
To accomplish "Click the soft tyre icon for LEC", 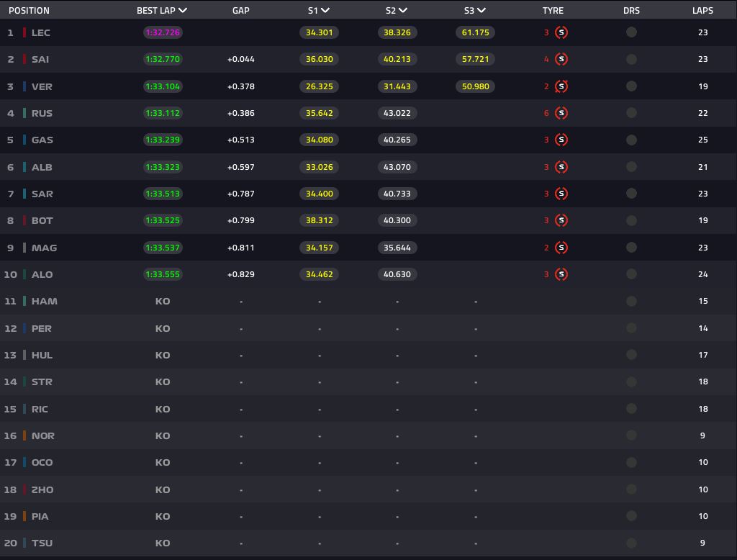I will pyautogui.click(x=561, y=32).
